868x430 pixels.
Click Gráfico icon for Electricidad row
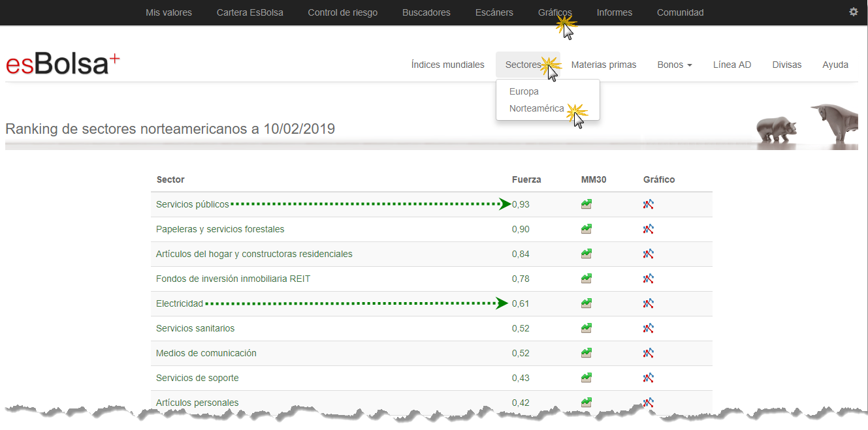(648, 303)
